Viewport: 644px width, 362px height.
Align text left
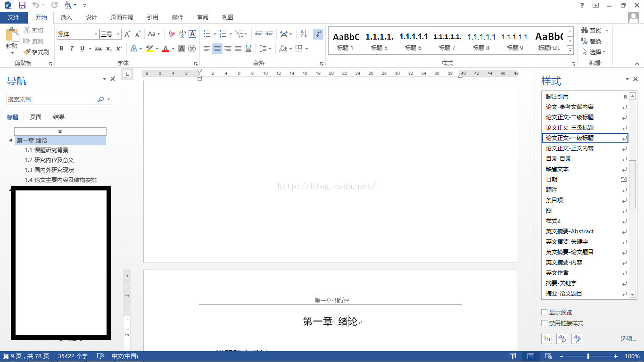(x=207, y=49)
